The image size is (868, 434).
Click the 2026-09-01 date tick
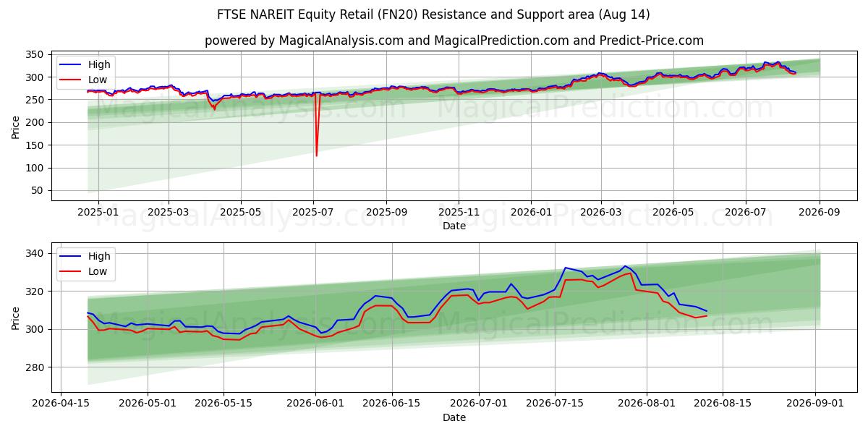pyautogui.click(x=816, y=404)
